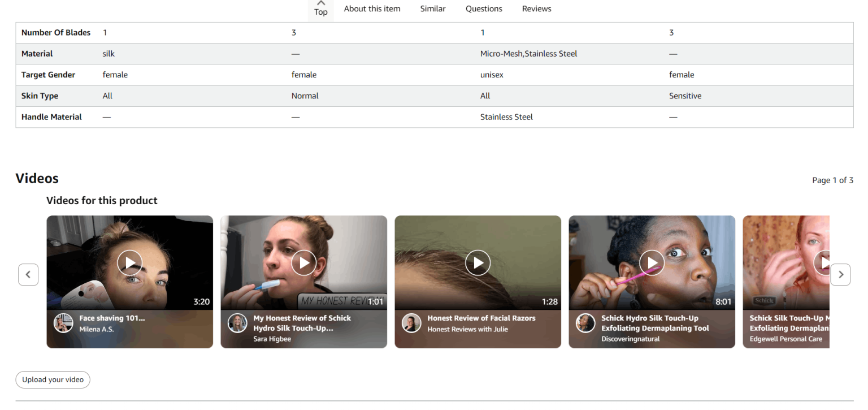Go back with the left carousel arrow
Viewport: 868px width, 410px height.
pos(28,274)
